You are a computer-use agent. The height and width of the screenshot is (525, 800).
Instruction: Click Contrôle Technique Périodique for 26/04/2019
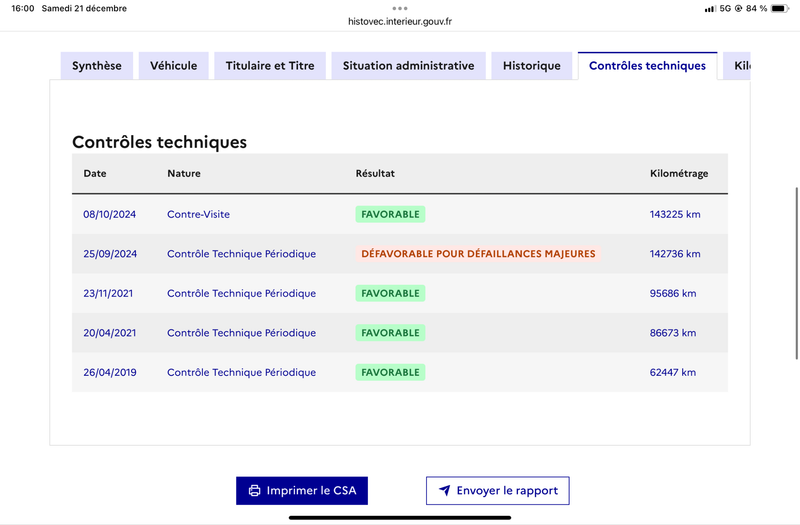tap(241, 372)
